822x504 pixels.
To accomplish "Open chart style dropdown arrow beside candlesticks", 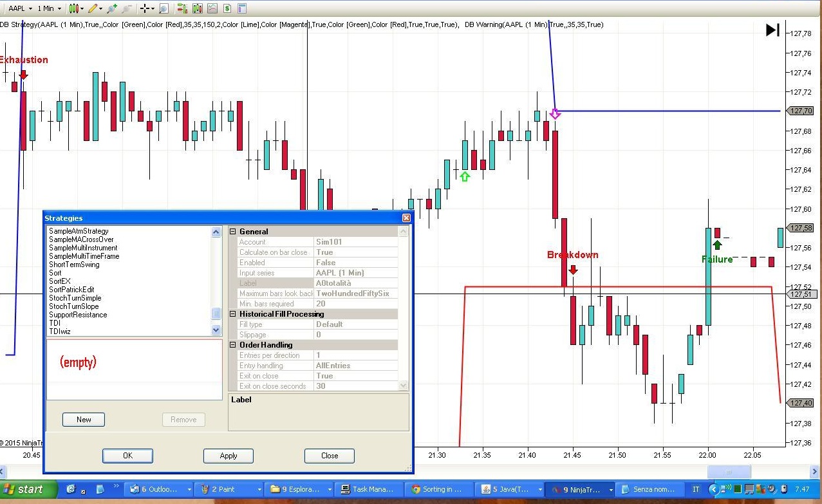I will pos(82,8).
